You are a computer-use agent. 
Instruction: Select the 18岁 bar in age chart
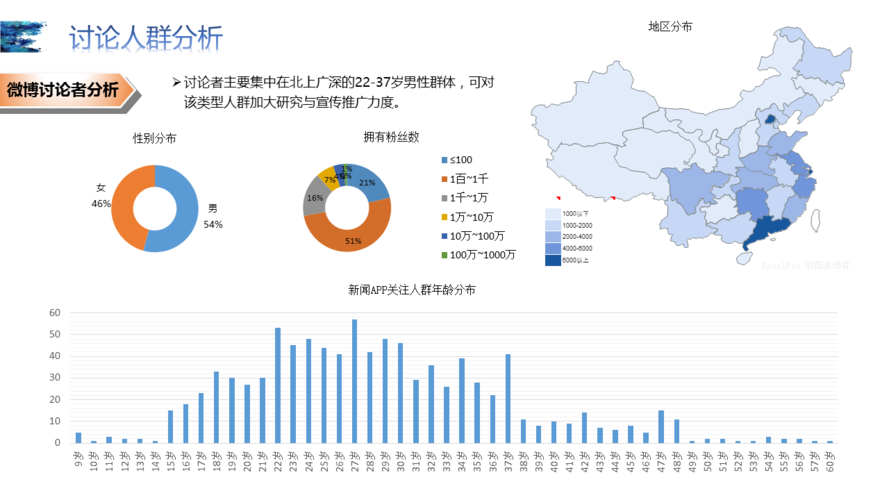point(216,407)
